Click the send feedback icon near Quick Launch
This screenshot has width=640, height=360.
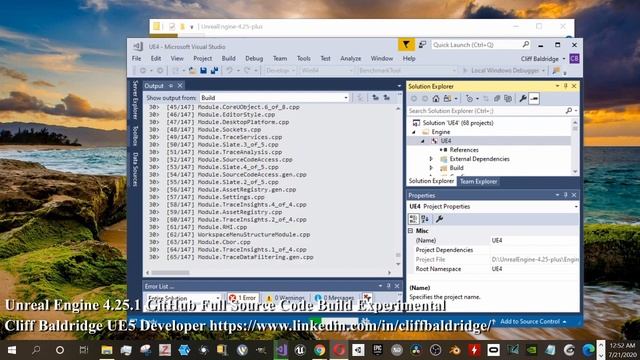tap(422, 44)
